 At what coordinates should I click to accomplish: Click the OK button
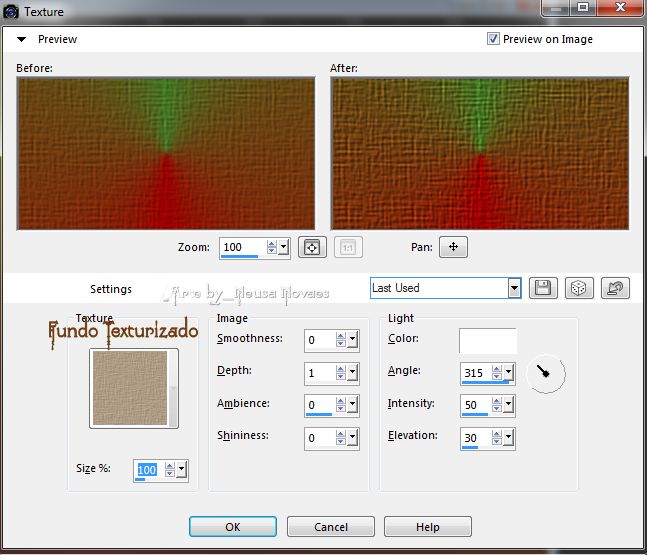(x=233, y=527)
